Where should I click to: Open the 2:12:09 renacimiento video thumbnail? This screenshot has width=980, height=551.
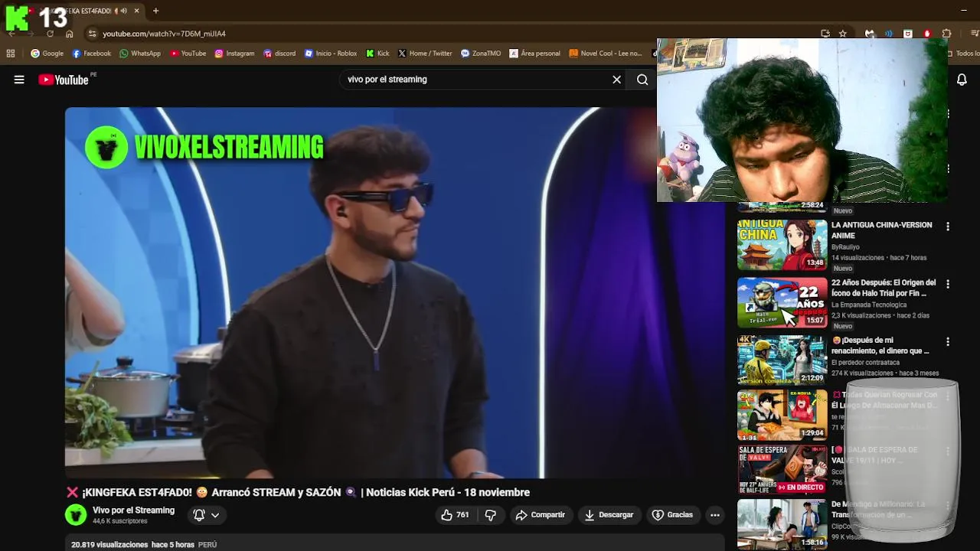782,360
